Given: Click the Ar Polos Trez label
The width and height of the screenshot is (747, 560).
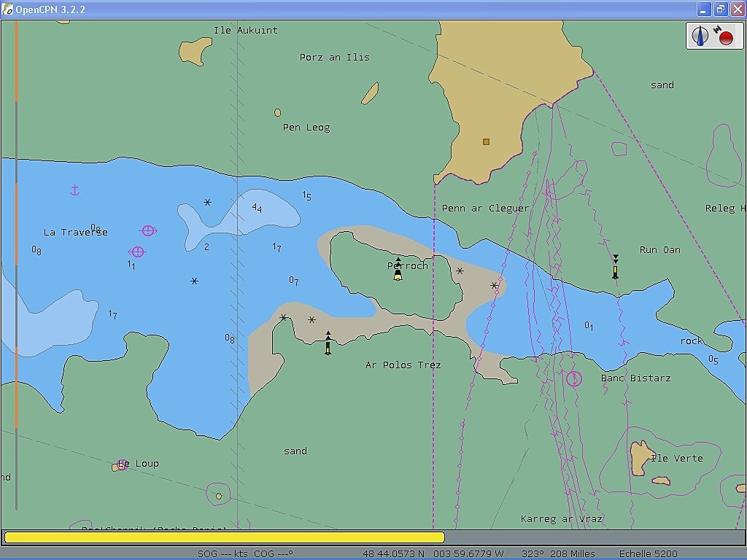Looking at the screenshot, I should click(x=403, y=365).
